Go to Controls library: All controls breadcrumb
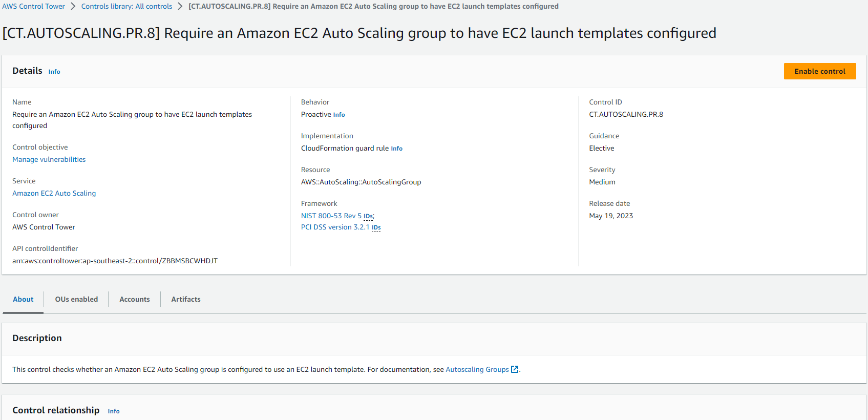 [x=126, y=6]
